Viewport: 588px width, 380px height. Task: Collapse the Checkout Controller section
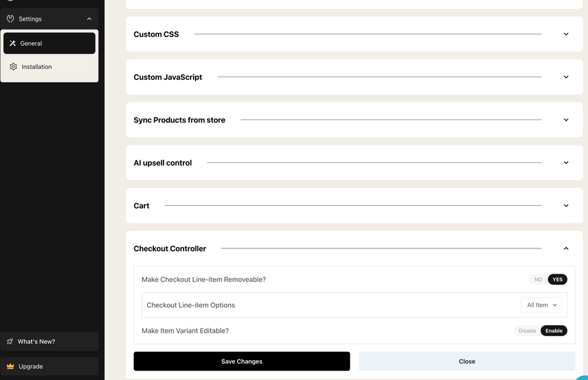point(566,248)
